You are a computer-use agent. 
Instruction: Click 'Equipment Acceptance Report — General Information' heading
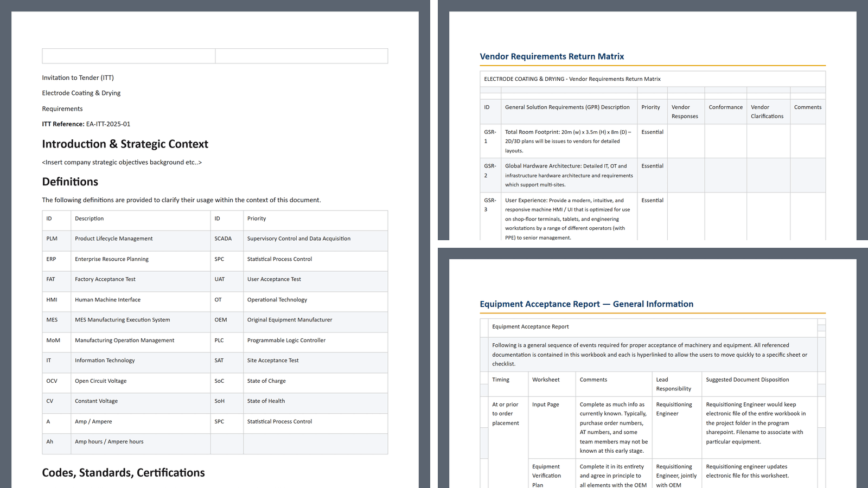(x=586, y=304)
